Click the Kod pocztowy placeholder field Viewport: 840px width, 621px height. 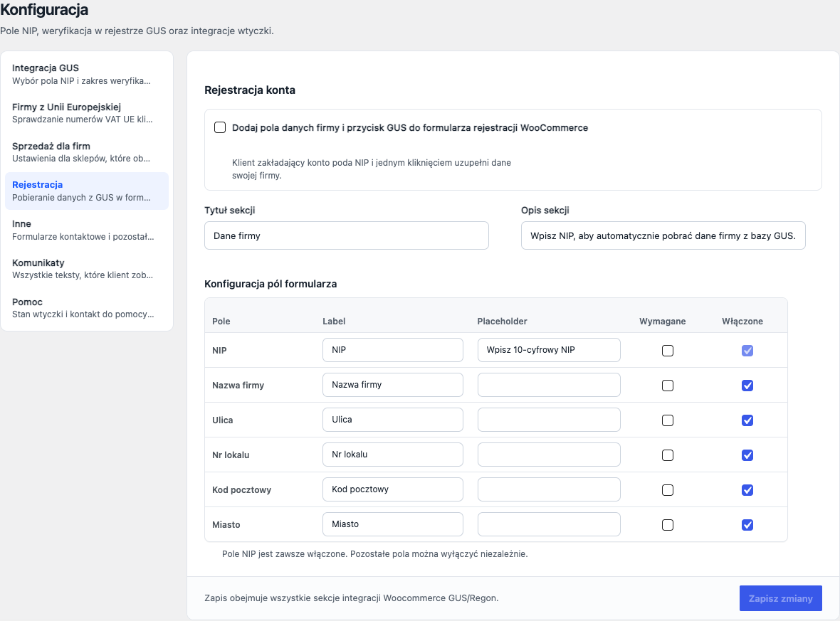(x=549, y=489)
